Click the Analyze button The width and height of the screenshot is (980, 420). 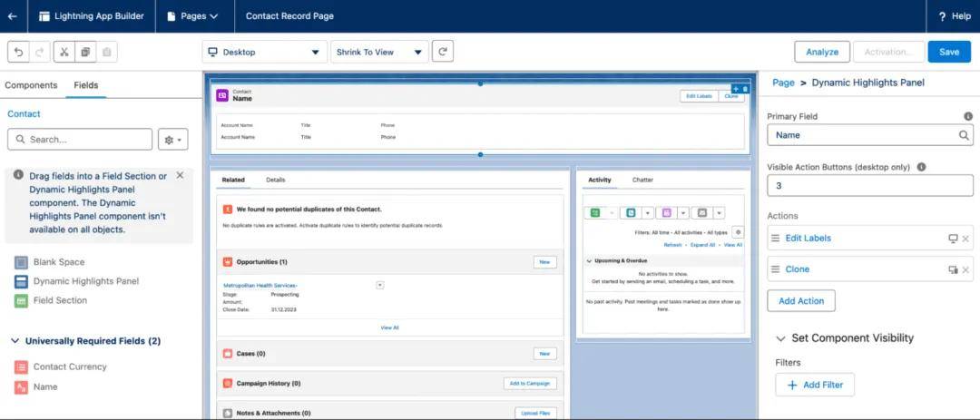[x=822, y=52]
